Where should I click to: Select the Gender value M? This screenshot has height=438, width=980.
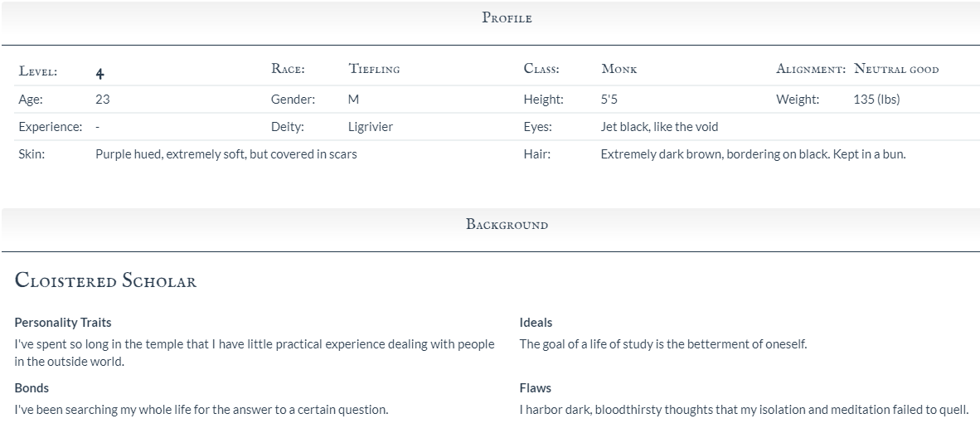354,99
